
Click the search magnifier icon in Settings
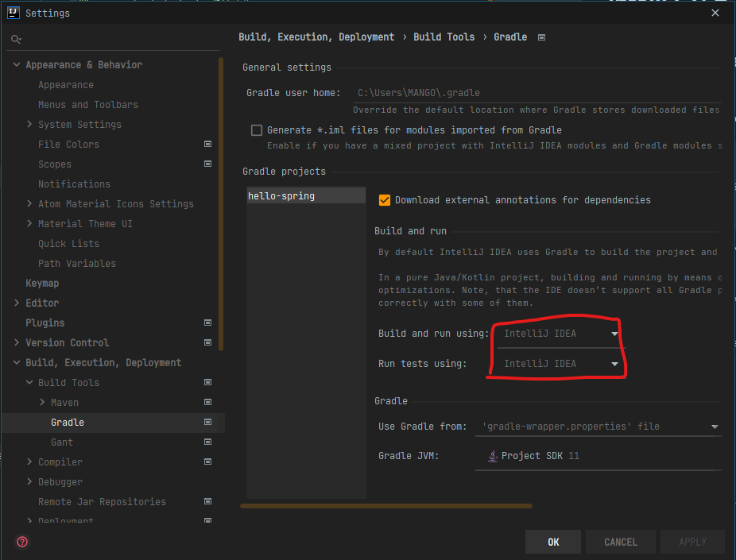point(16,40)
